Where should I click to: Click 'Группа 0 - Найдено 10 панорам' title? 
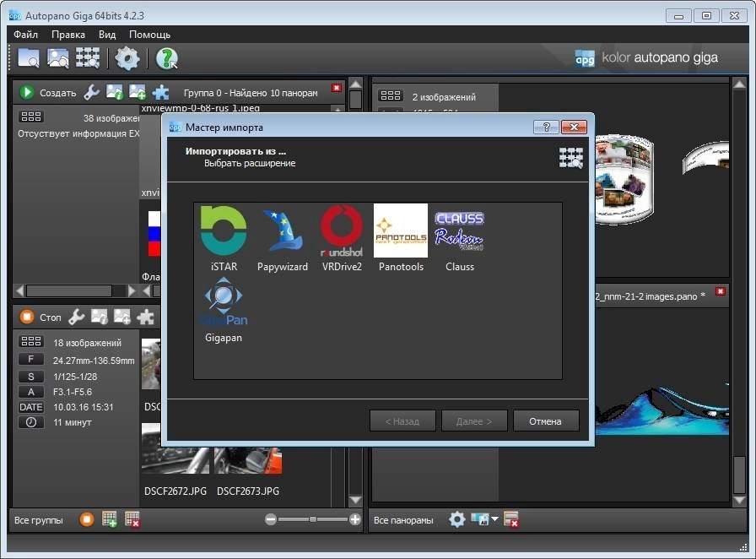[x=251, y=93]
